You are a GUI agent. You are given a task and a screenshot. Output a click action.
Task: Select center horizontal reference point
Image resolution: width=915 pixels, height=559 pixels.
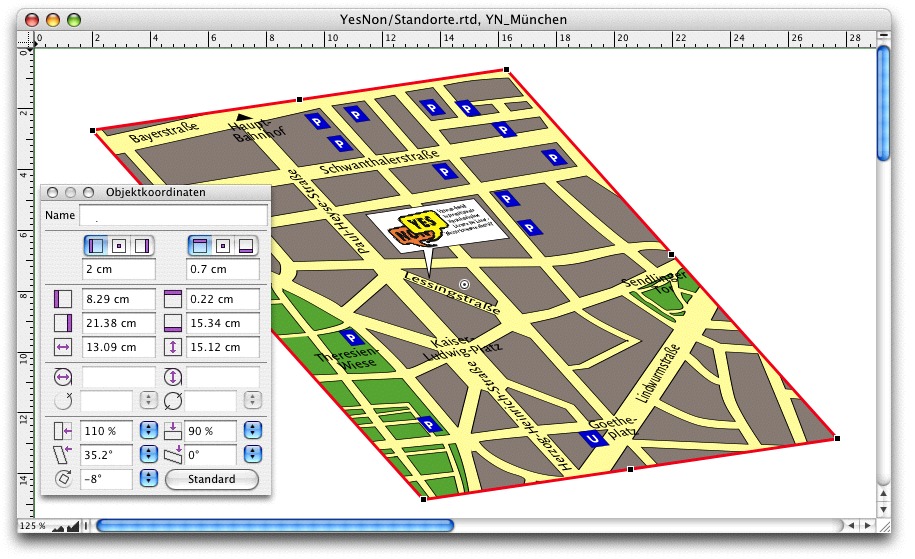(119, 244)
